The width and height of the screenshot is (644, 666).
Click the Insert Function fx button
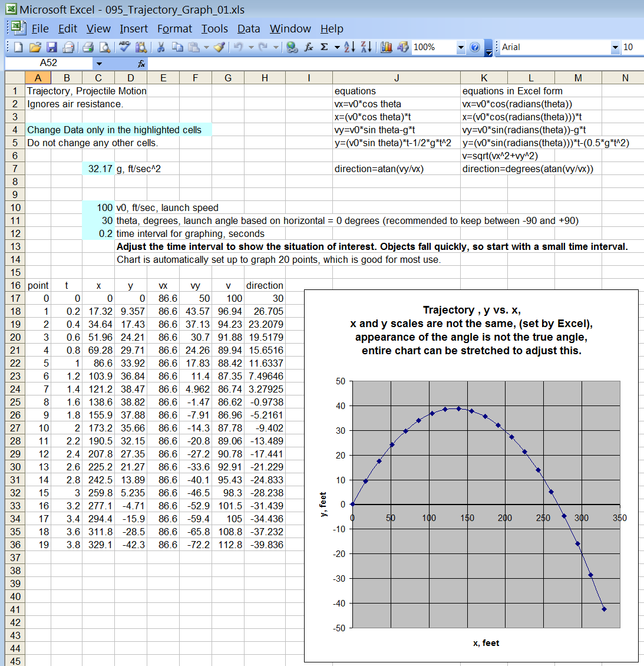click(141, 63)
